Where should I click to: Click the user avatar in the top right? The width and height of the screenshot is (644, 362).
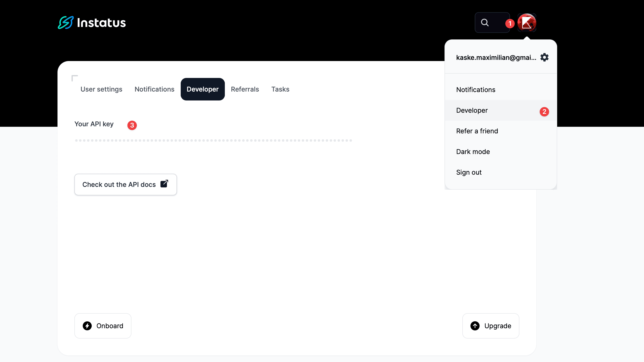coord(527,23)
